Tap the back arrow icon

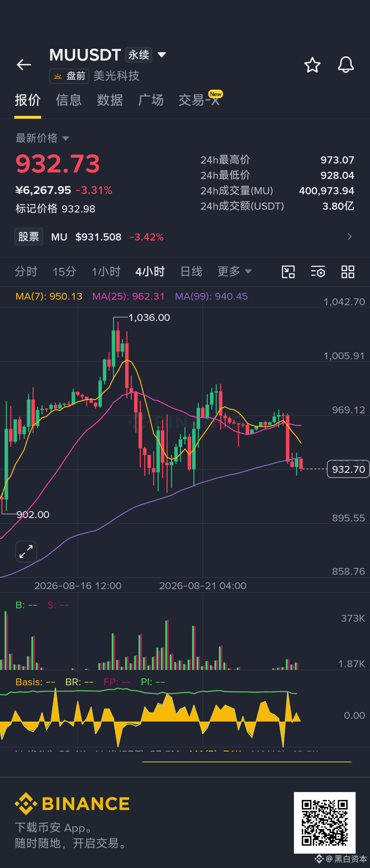[24, 65]
